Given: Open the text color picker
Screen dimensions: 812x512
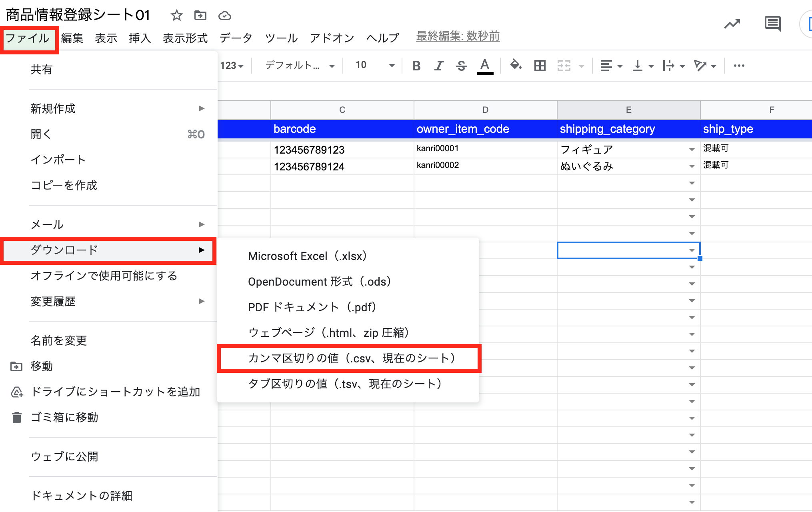Looking at the screenshot, I should 485,66.
